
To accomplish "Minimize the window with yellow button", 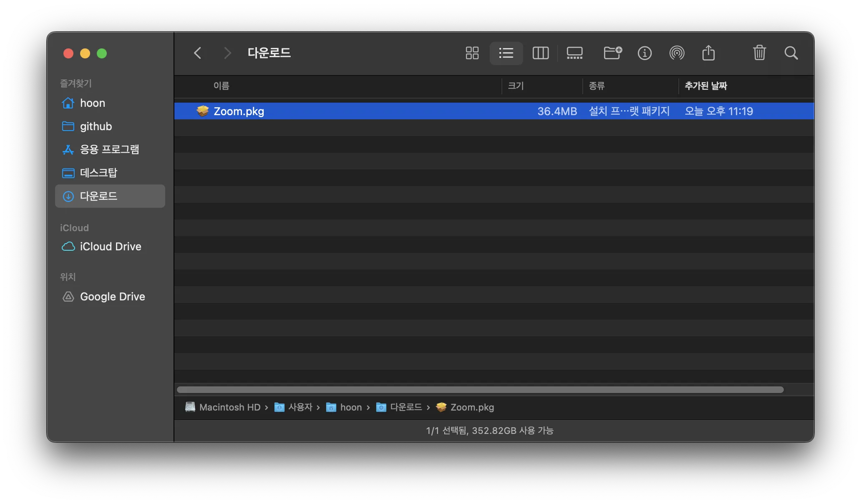I will [85, 53].
